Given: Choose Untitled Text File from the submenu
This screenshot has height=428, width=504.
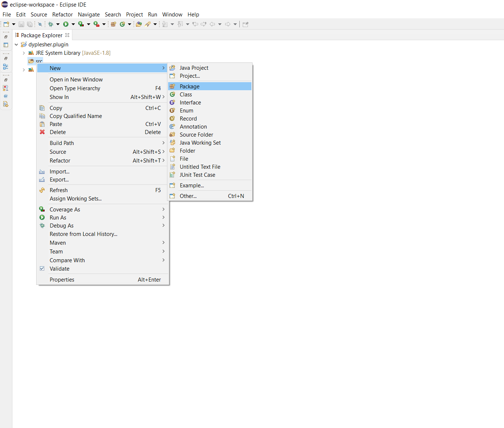Looking at the screenshot, I should point(210,167).
